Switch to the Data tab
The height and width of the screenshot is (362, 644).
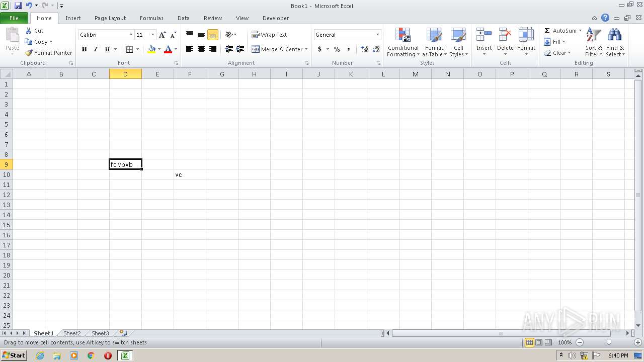(184, 18)
